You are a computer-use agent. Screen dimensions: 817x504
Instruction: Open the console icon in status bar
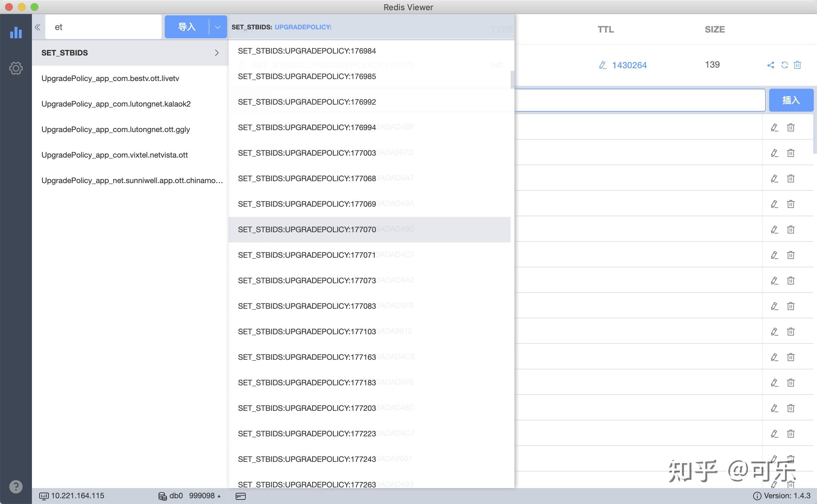pyautogui.click(x=240, y=496)
